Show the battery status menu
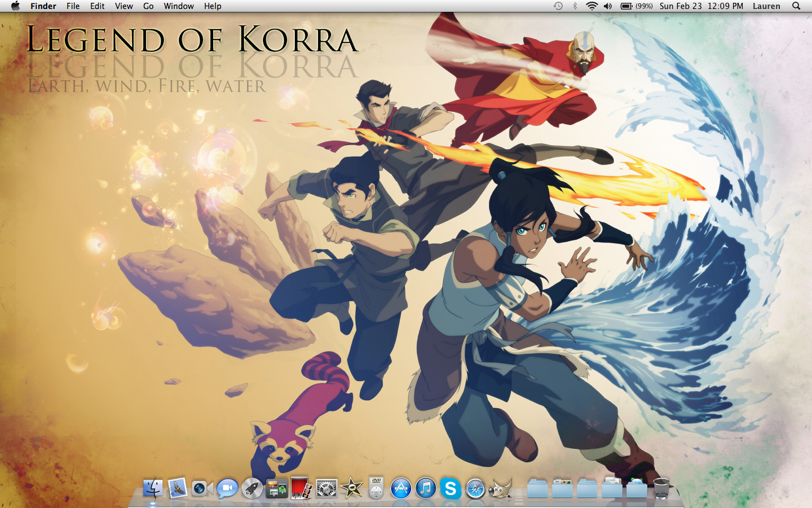This screenshot has height=508, width=812. [636, 6]
